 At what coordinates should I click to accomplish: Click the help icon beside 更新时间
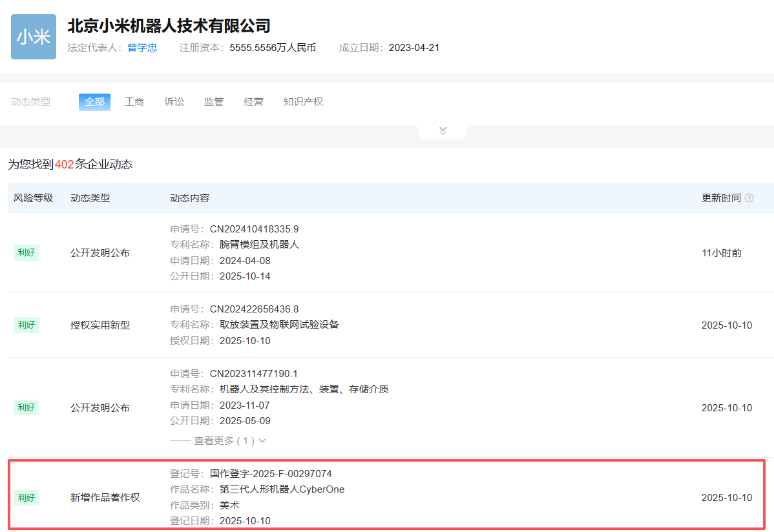(x=749, y=198)
